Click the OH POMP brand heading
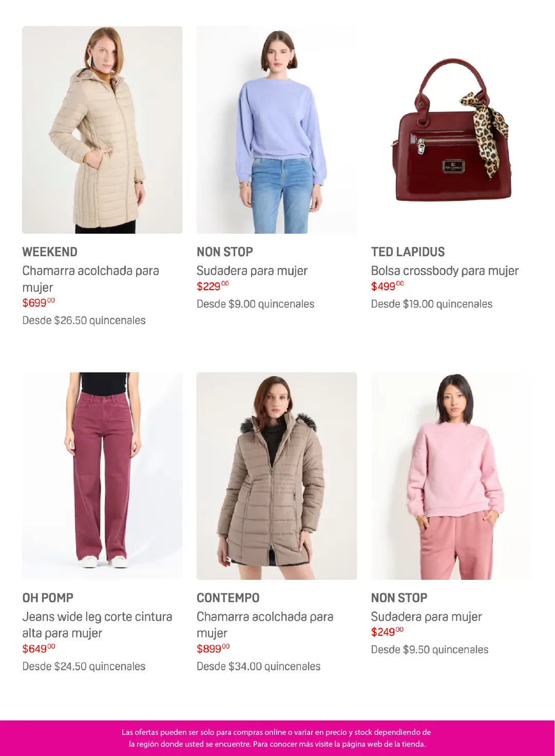This screenshot has height=756, width=555. [x=48, y=598]
